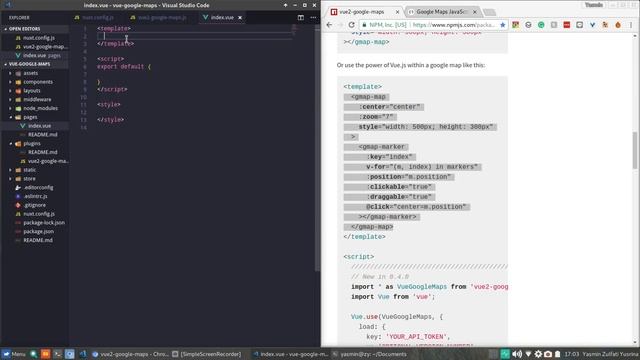
Task: Click the orange flame extension icon
Action: (x=618, y=25)
